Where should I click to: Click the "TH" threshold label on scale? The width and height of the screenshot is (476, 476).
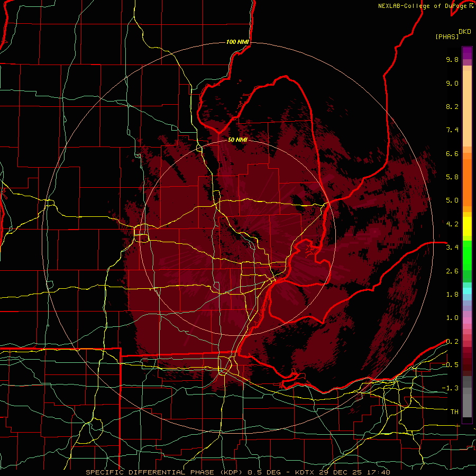454,412
